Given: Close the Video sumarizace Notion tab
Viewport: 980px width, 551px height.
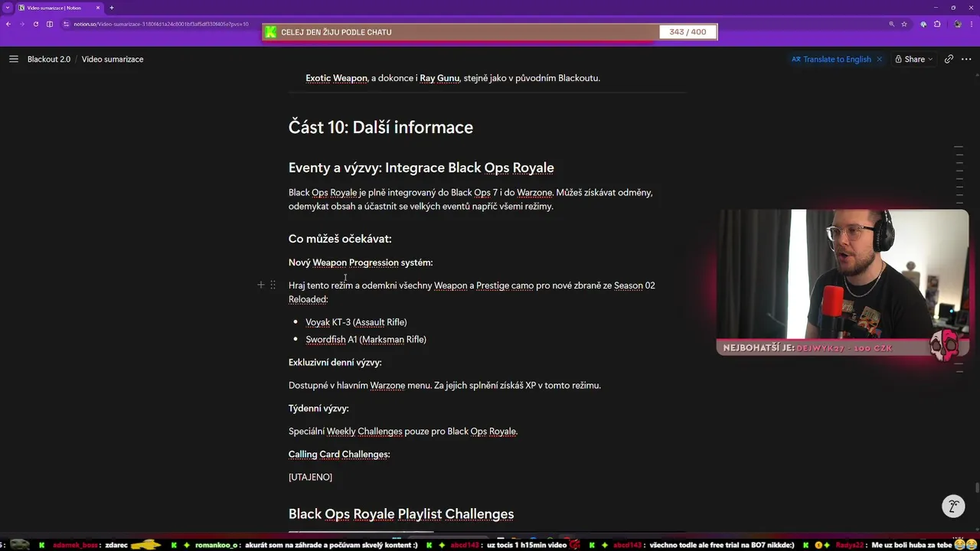Looking at the screenshot, I should [98, 8].
